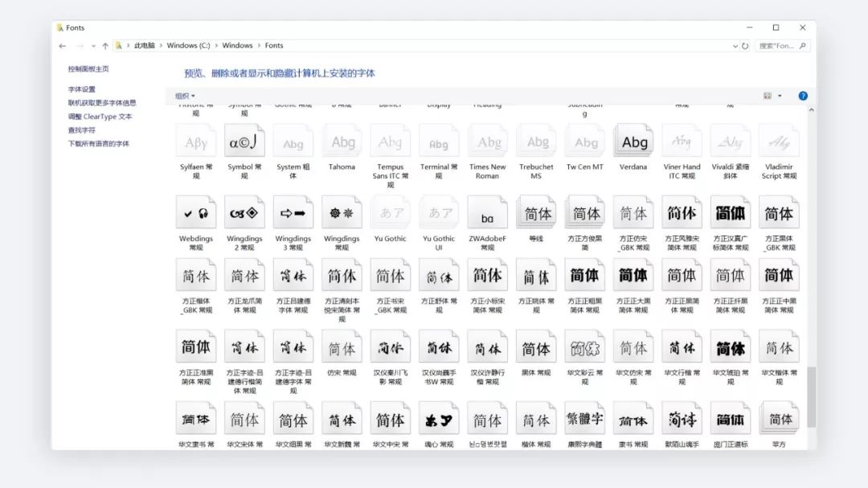Click the blue help question mark icon

click(x=803, y=96)
